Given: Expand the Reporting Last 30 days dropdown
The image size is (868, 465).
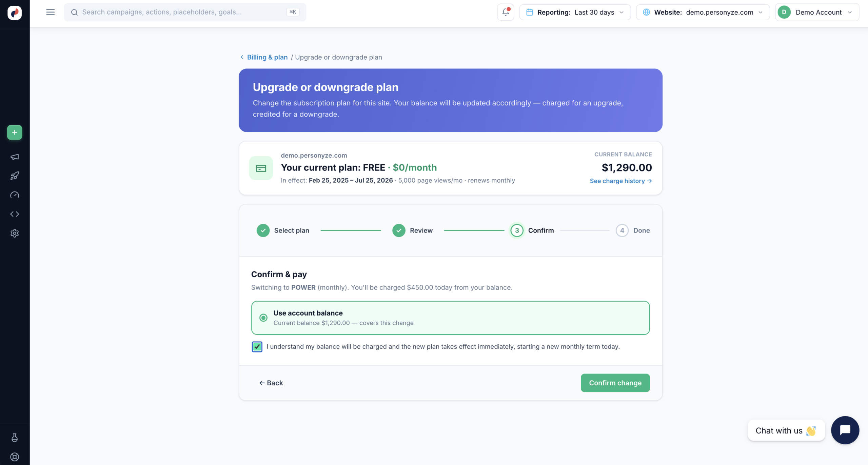Looking at the screenshot, I should tap(575, 12).
